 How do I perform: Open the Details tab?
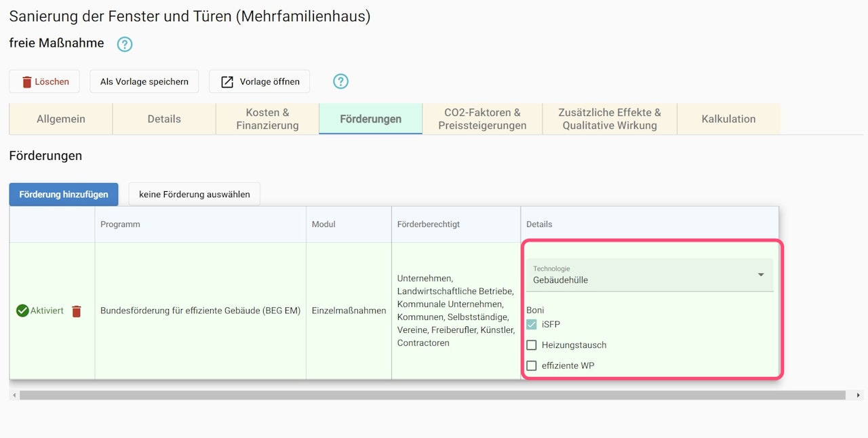(x=164, y=119)
